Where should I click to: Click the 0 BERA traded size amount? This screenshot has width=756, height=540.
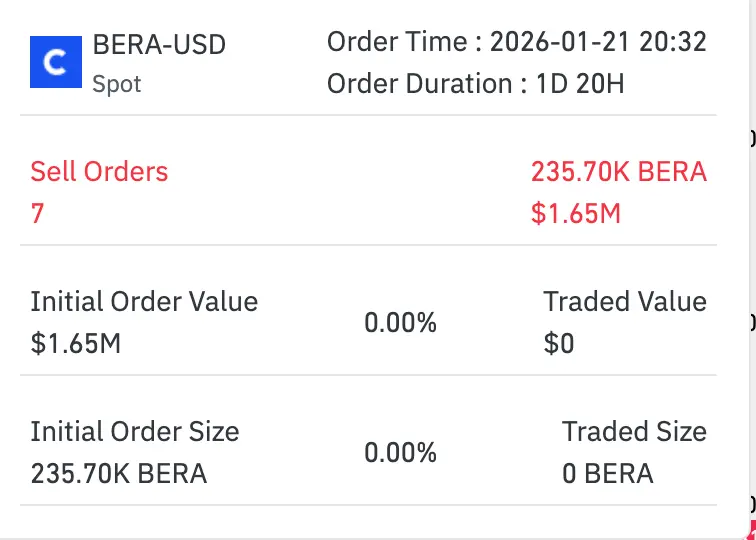607,473
